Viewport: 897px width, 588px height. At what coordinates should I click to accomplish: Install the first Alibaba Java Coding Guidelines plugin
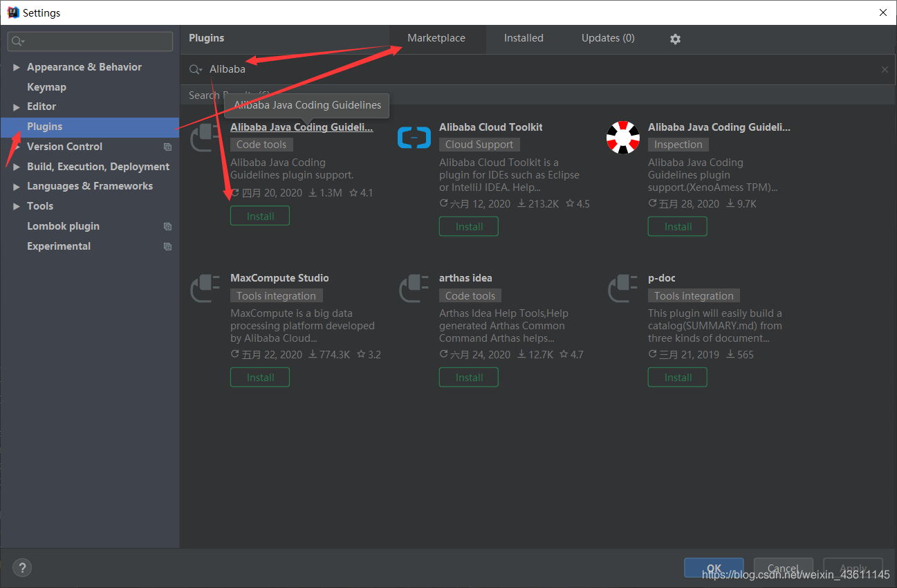260,216
